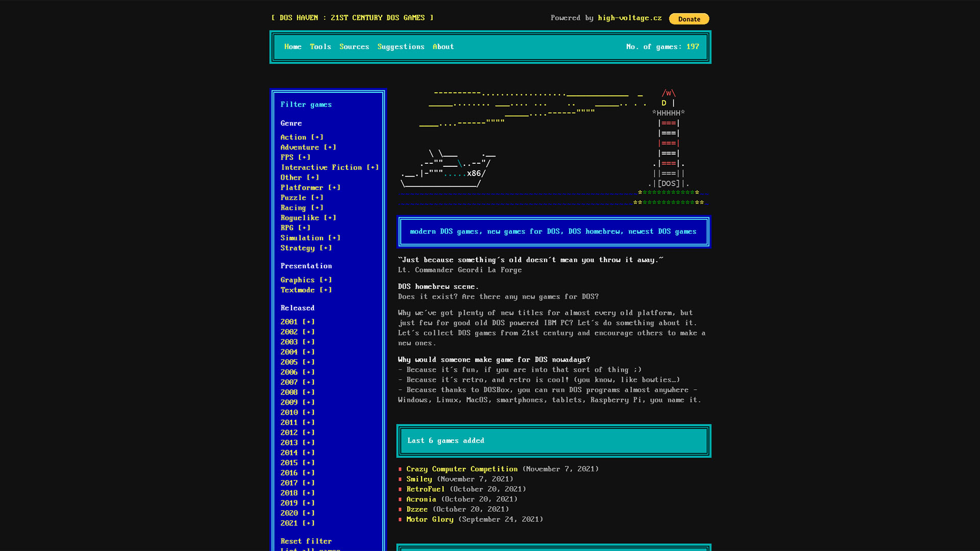Click the ASCII x86 ship art
The width and height of the screenshot is (980, 551).
[x=448, y=168]
